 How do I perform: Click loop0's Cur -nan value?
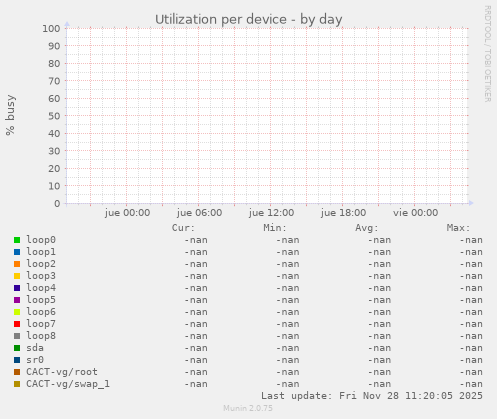[x=196, y=240]
